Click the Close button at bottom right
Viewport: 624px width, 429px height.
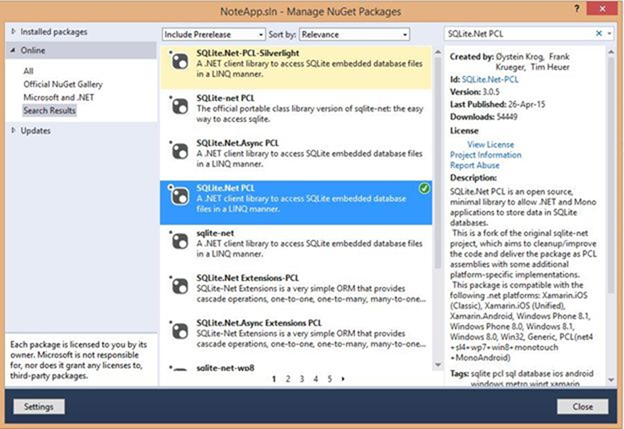point(583,407)
